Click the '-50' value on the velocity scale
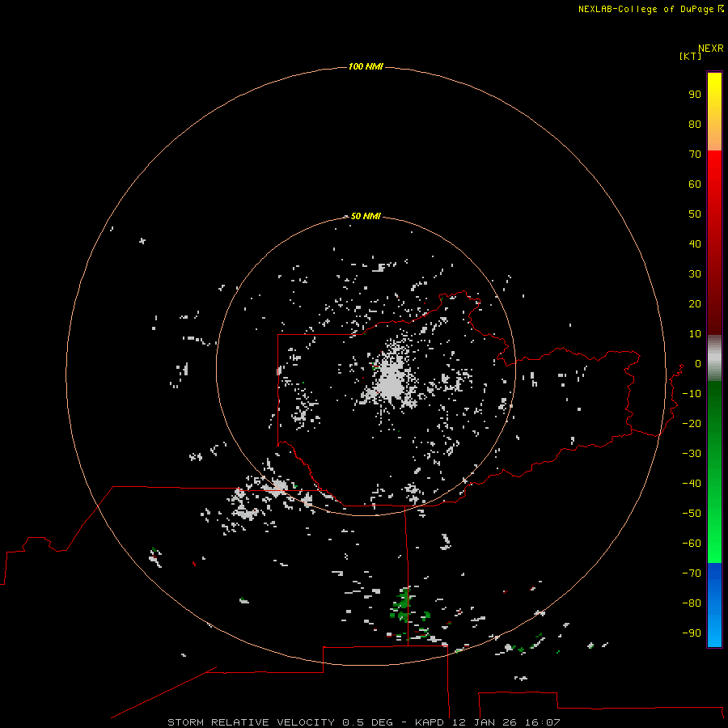The width and height of the screenshot is (728, 728). [692, 514]
